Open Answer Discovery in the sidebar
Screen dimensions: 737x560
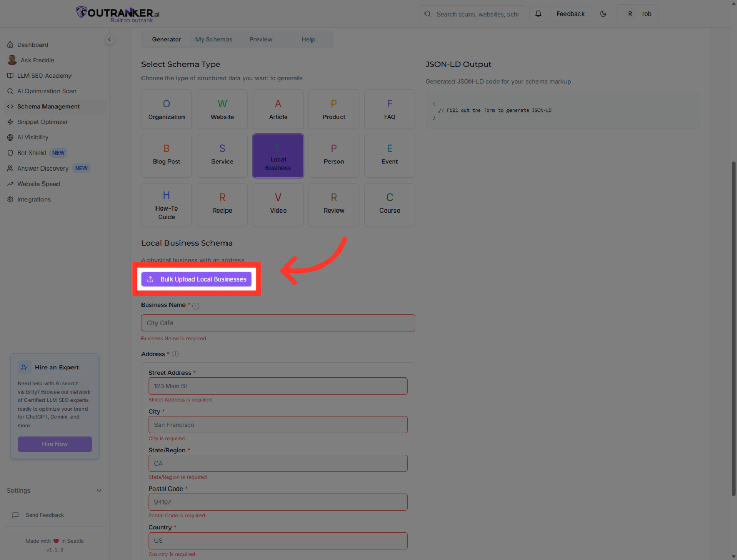tap(42, 168)
